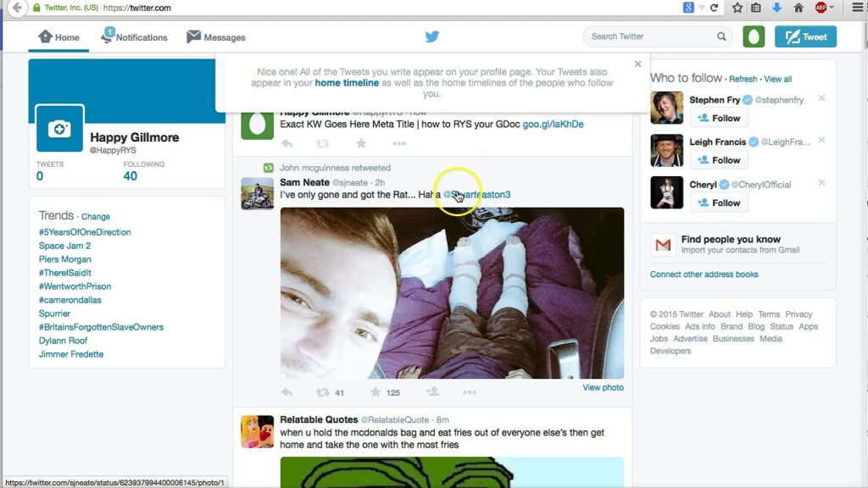The image size is (868, 488).
Task: Reload the page with the refresh icon
Action: [714, 8]
